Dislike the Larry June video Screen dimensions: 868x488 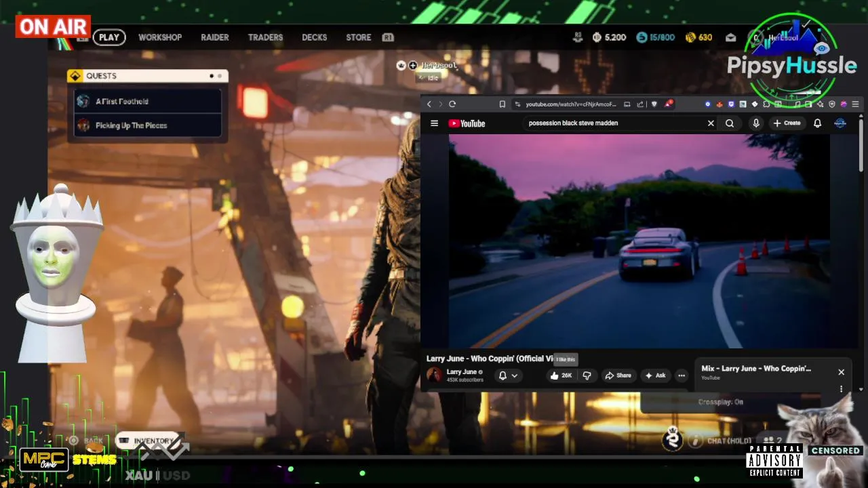click(587, 375)
